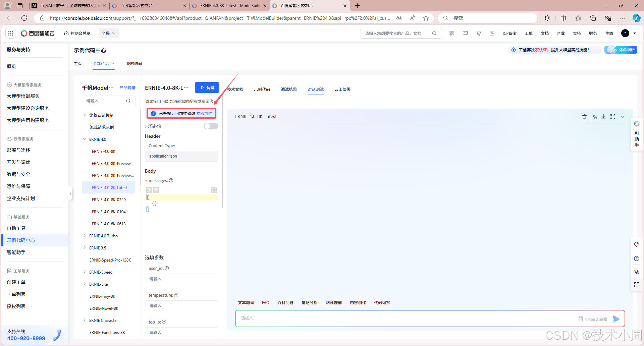Click the top_p help question icon
This screenshot has height=346, width=644.
[164, 322]
